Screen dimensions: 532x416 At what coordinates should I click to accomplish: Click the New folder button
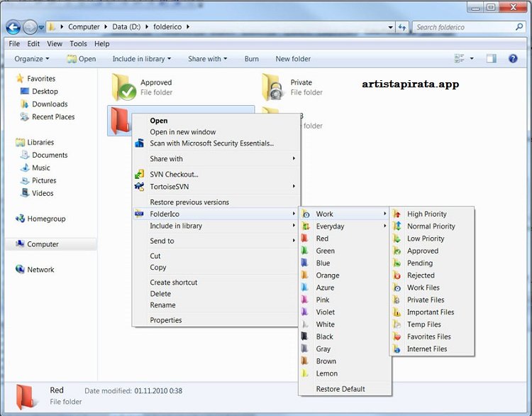pyautogui.click(x=293, y=59)
